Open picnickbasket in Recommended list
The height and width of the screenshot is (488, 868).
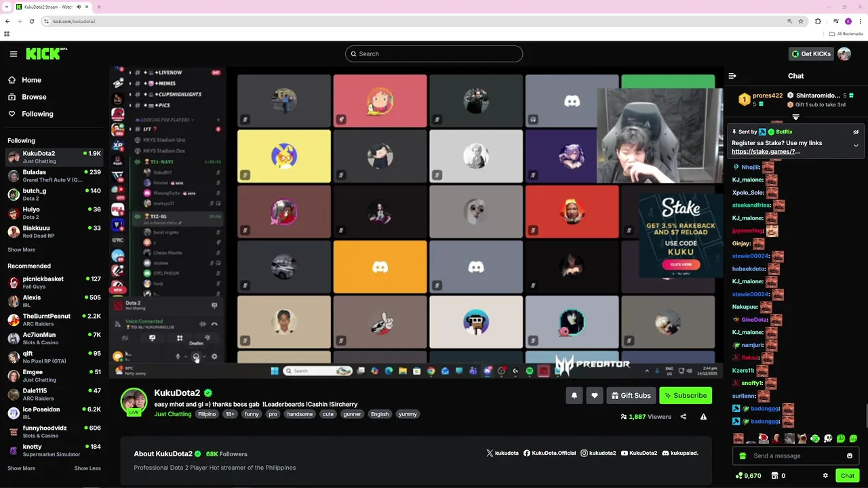click(54, 282)
